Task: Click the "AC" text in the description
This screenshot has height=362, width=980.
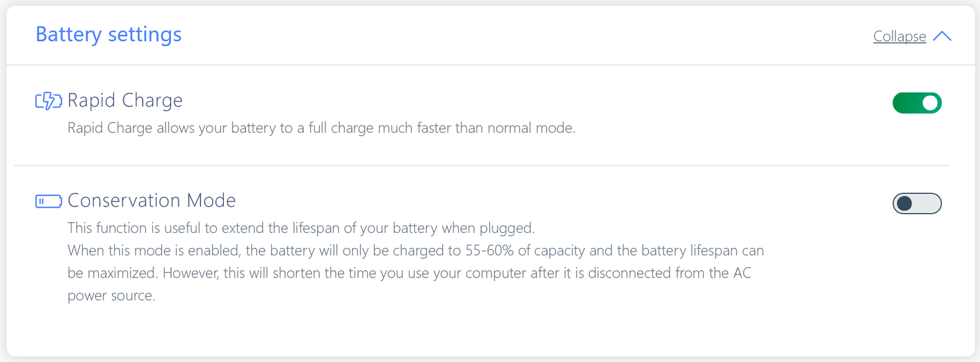Action: pos(742,273)
